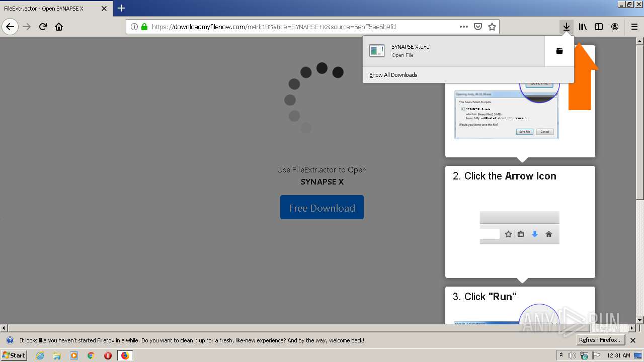Bookmark this page with the star
This screenshot has height=362, width=644.
(492, 27)
